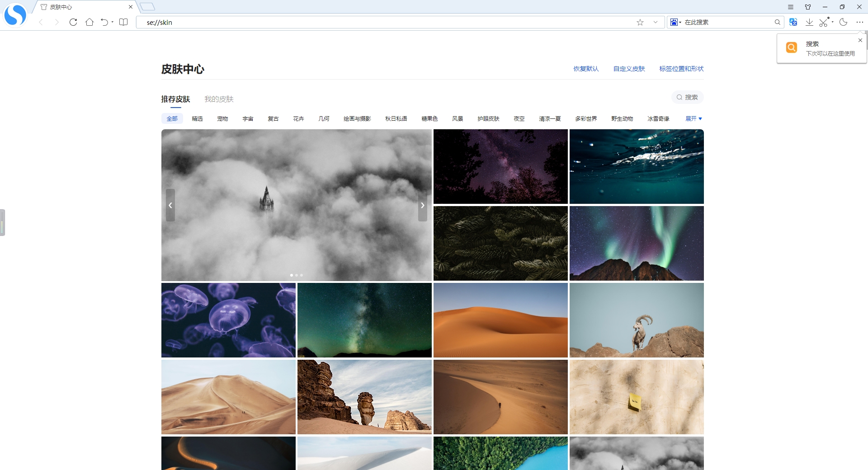Open the downloads icon
The height and width of the screenshot is (470, 868).
[809, 22]
